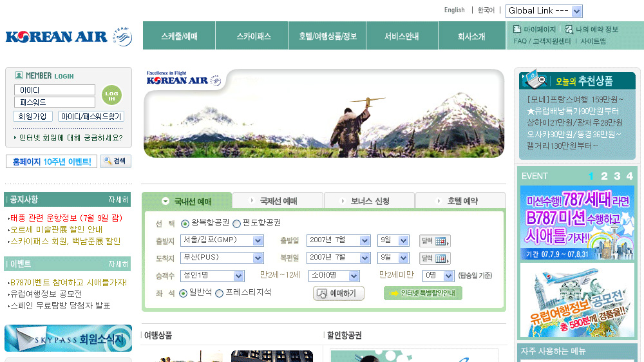Screen dimensions: 644x362
Task: Click 아이디/패스워드찾기 button
Action: [x=91, y=117]
